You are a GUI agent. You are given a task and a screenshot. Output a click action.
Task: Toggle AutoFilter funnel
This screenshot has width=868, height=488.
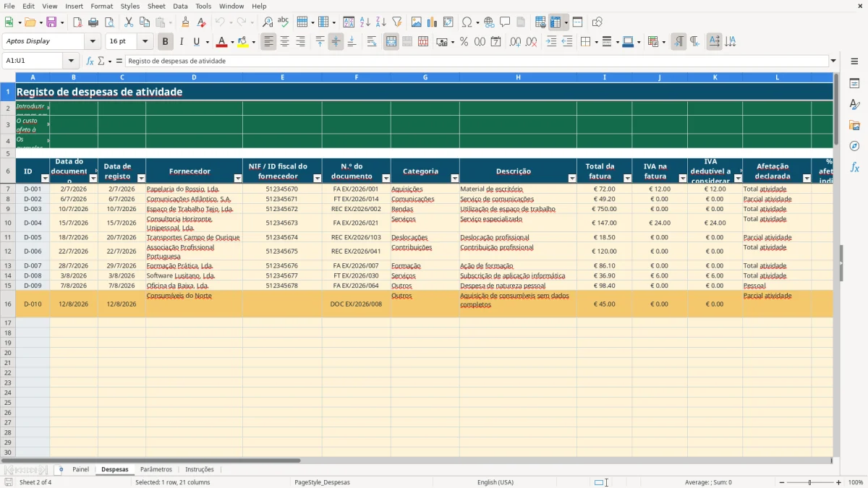click(396, 22)
